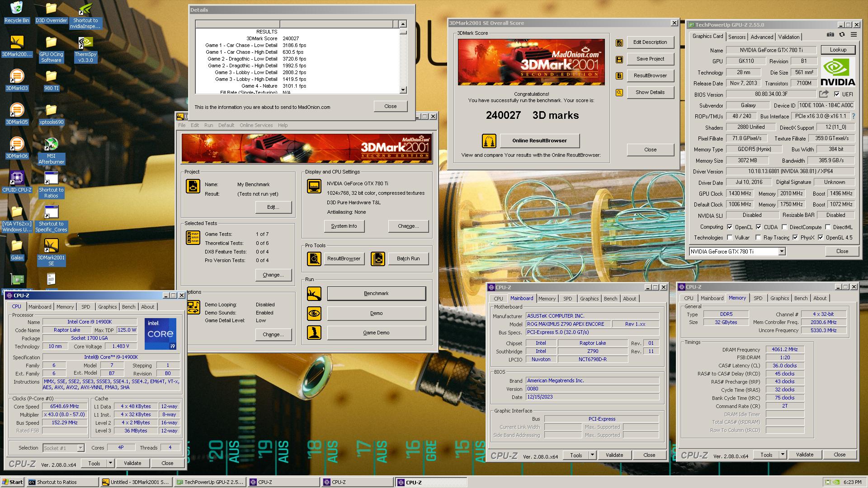Image resolution: width=868 pixels, height=488 pixels.
Task: Click the ResultBrowser icon in score window
Action: point(619,76)
